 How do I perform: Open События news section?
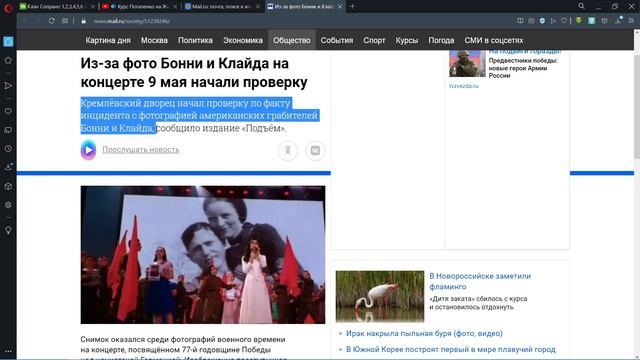(x=337, y=40)
